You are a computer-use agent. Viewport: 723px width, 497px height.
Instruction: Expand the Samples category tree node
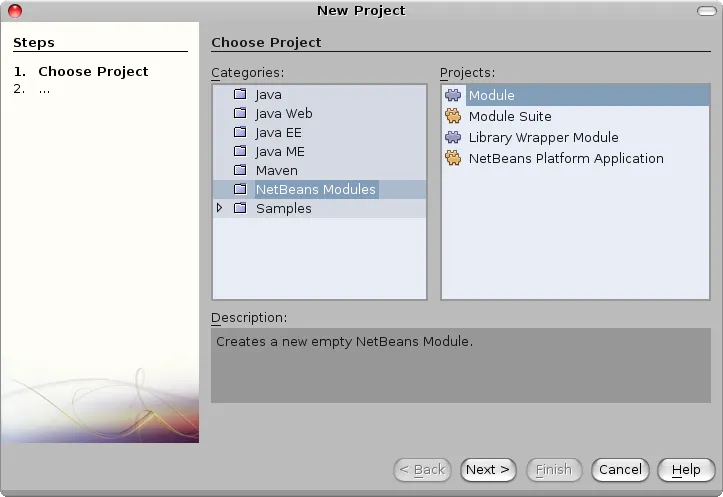(219, 208)
